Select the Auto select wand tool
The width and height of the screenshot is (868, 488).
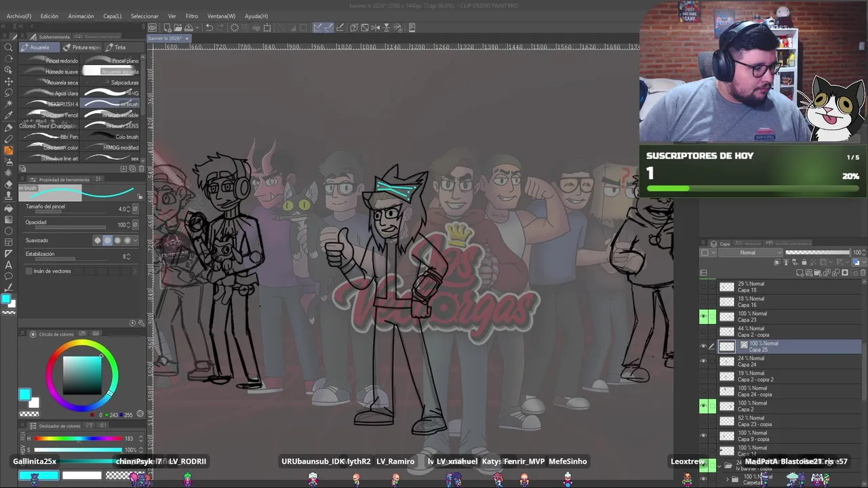point(9,104)
